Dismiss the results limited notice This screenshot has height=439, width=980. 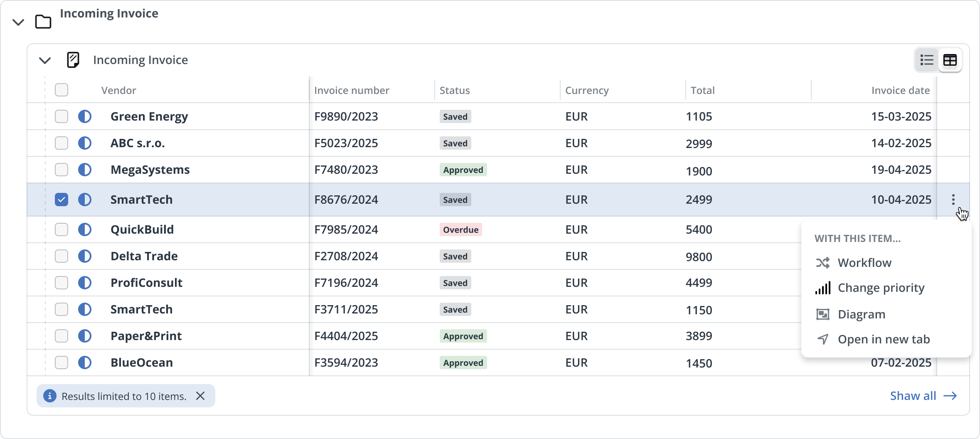pos(200,396)
